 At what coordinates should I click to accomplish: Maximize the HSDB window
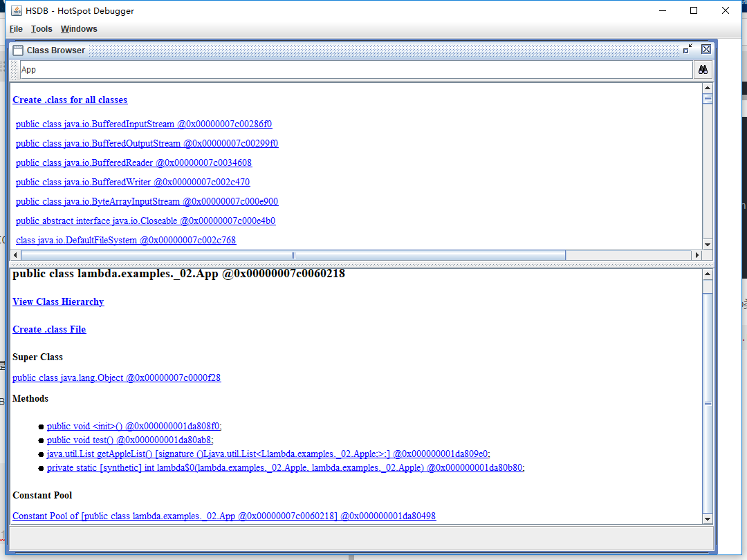click(694, 10)
